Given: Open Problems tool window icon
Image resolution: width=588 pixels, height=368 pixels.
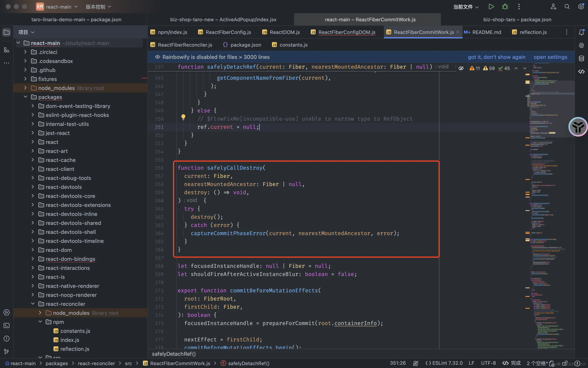Looking at the screenshot, I should click(x=7, y=338).
